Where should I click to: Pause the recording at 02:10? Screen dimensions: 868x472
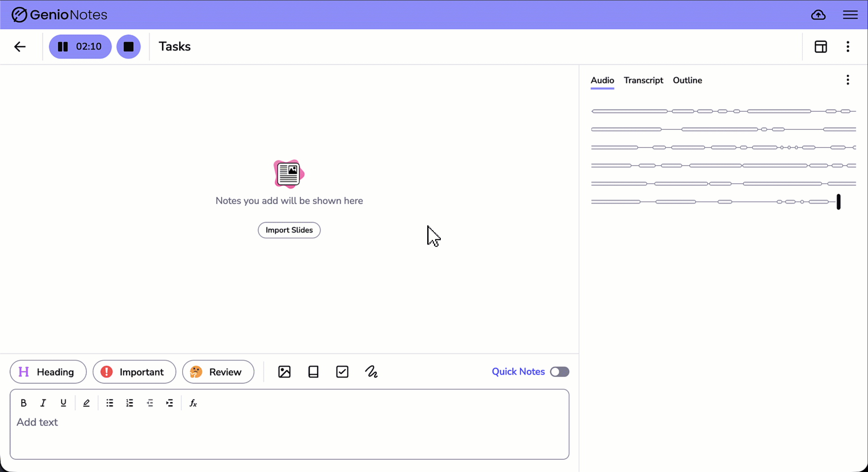pos(80,47)
